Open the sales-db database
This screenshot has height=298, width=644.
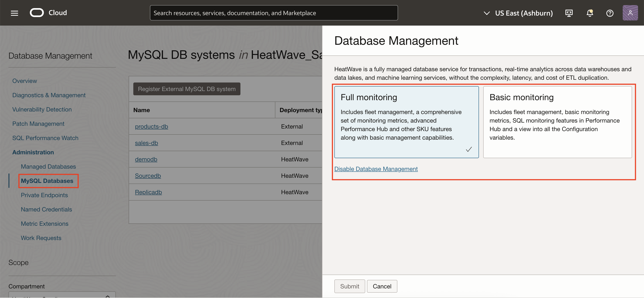pyautogui.click(x=147, y=143)
